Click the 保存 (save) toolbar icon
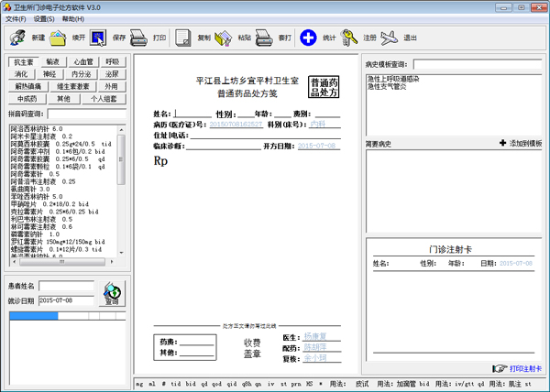The width and height of the screenshot is (550, 392). click(x=98, y=38)
